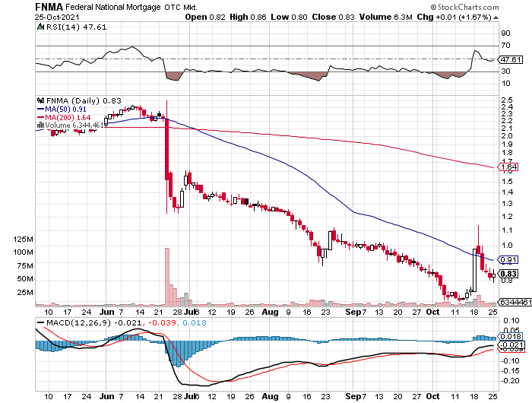The width and height of the screenshot is (532, 403).
Task: Click the MACD(12,26,9) -0.021 legend text
Action: click(x=95, y=322)
